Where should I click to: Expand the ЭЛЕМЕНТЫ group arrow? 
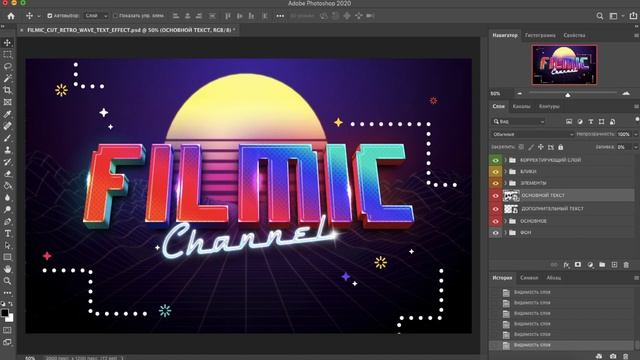coord(506,183)
